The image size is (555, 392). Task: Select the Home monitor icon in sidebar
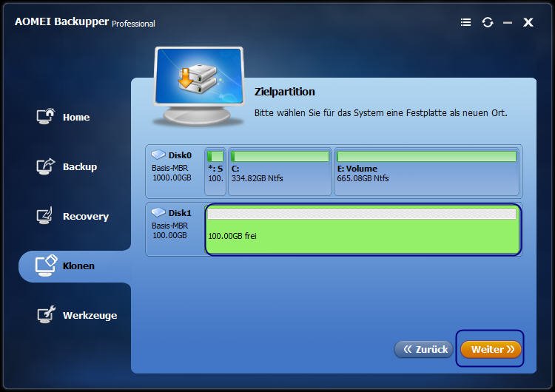click(46, 116)
